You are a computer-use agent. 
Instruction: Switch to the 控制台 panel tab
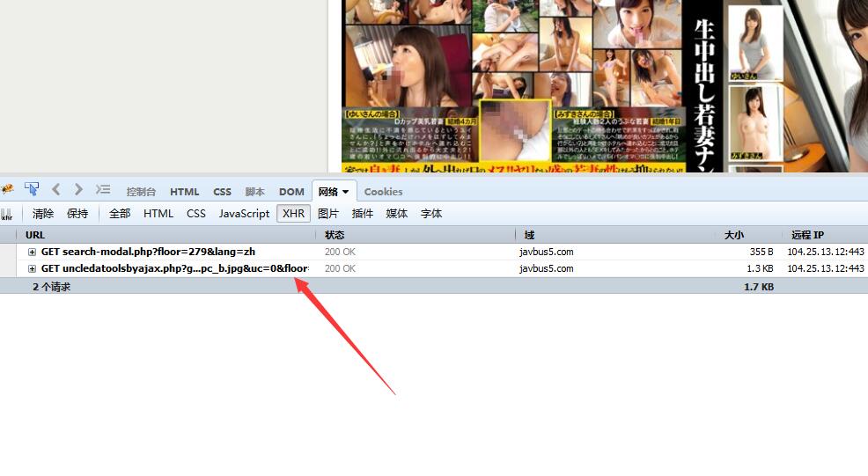click(141, 192)
